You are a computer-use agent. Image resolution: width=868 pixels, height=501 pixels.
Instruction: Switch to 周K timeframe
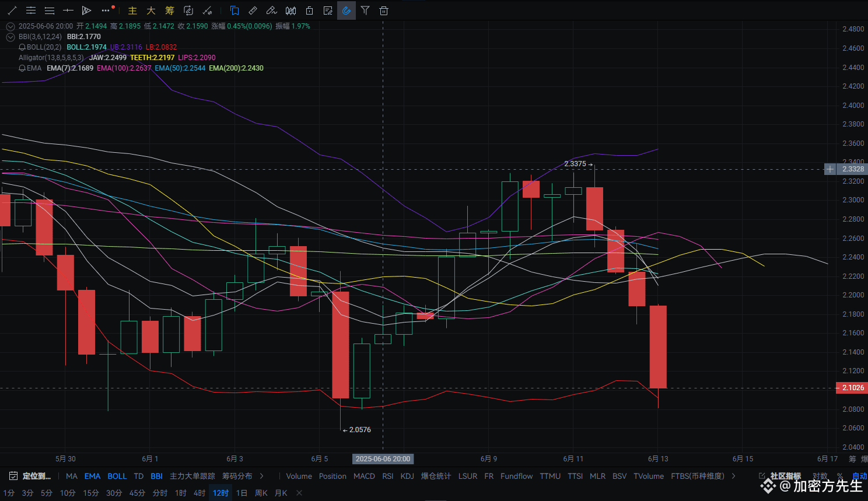[261, 493]
